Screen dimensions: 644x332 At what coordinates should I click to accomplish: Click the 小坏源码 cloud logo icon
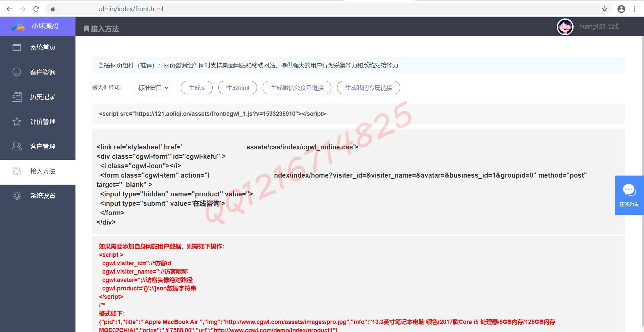[18, 27]
